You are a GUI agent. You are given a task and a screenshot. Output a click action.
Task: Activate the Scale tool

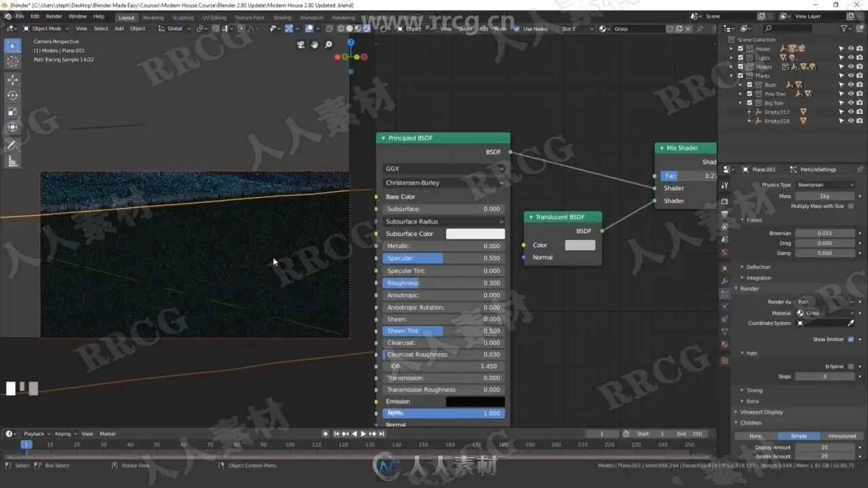pyautogui.click(x=12, y=112)
